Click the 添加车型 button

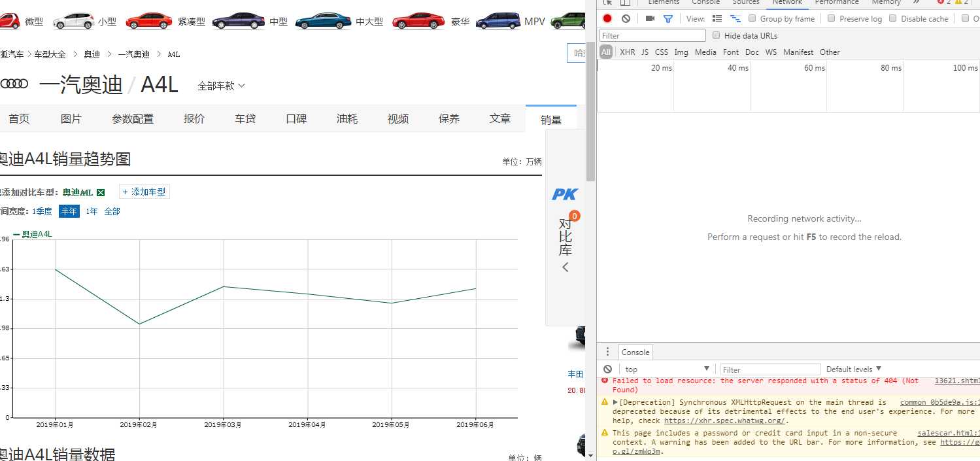(x=144, y=192)
